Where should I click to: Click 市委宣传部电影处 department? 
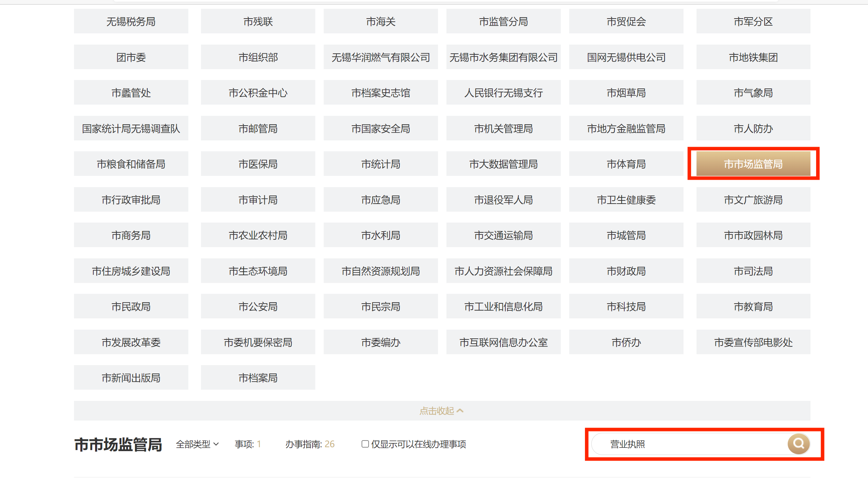[753, 342]
